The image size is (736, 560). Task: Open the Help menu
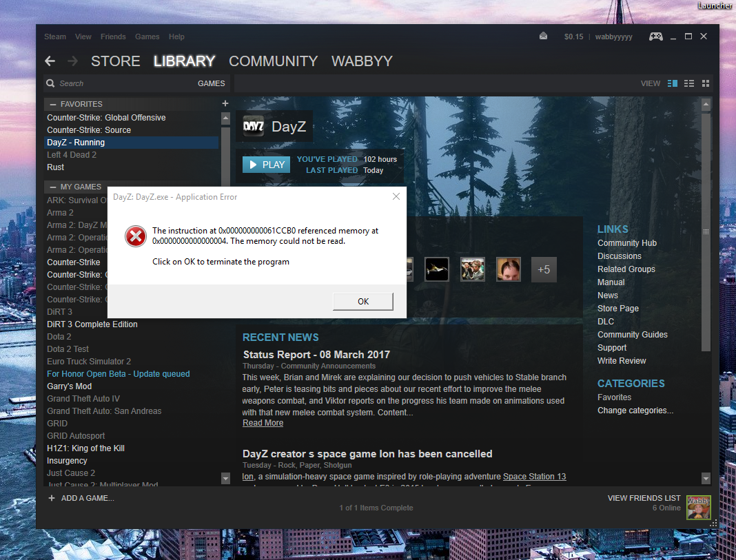[176, 37]
